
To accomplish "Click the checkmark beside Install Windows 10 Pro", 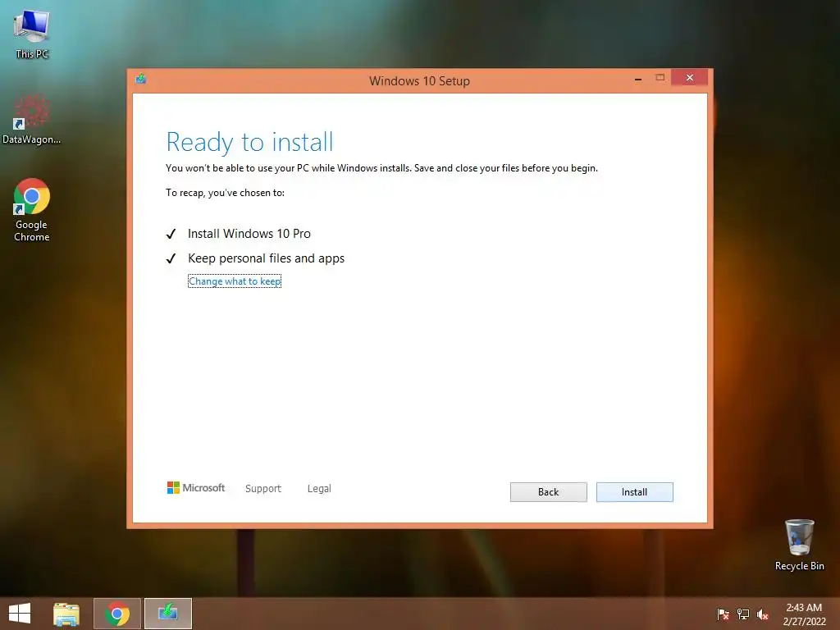I will [x=171, y=234].
